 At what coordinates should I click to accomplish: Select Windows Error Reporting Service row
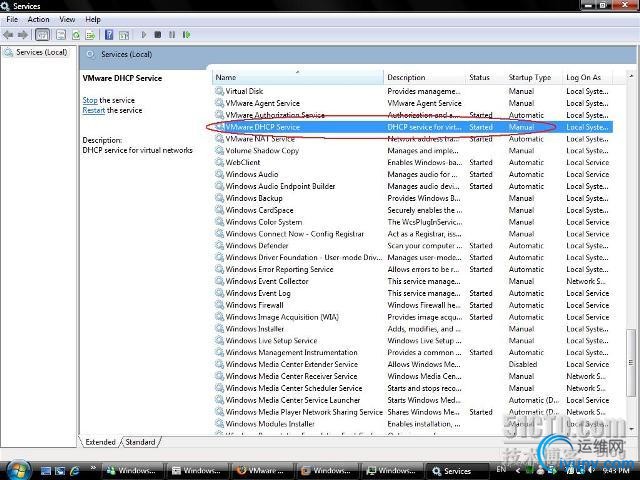pos(413,269)
